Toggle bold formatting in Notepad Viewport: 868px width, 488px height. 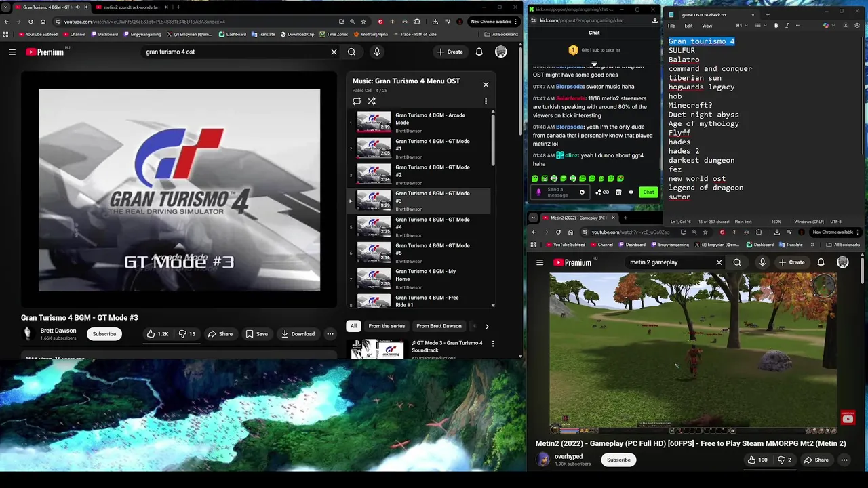[x=776, y=26]
